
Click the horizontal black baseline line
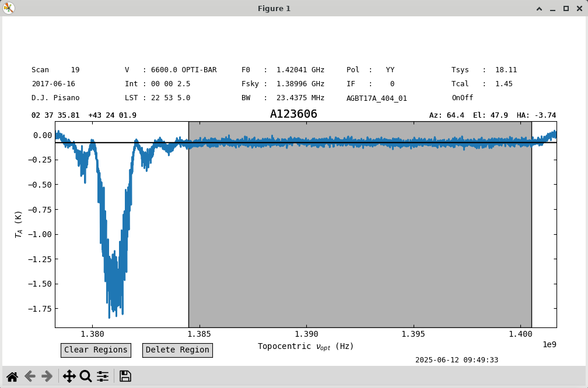(x=306, y=143)
